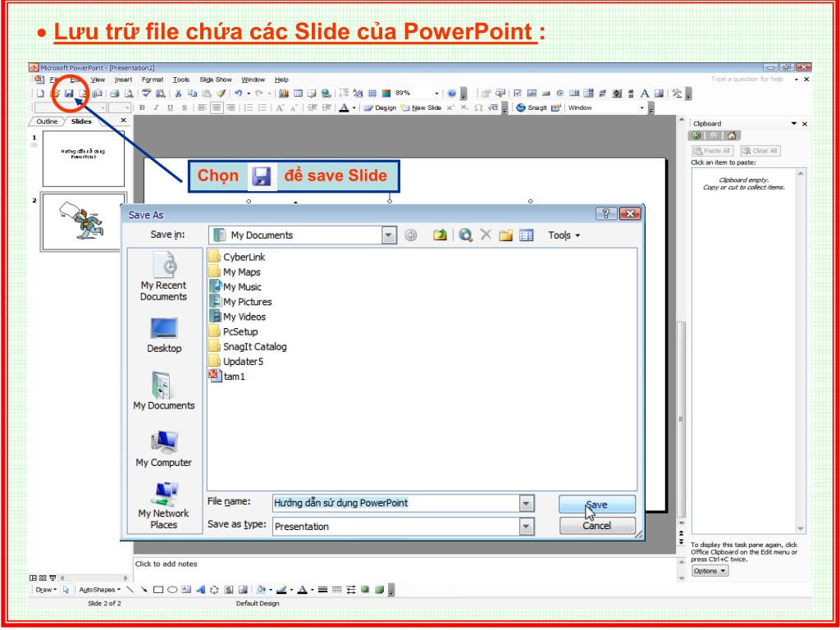Select the Rectangle drawing tool
Viewport: 840px width, 630px height.
pyautogui.click(x=158, y=590)
